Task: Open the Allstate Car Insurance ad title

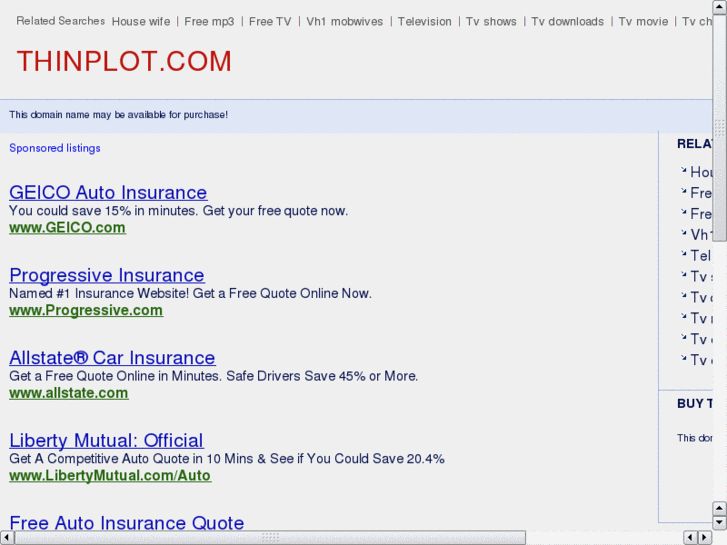Action: point(112,358)
